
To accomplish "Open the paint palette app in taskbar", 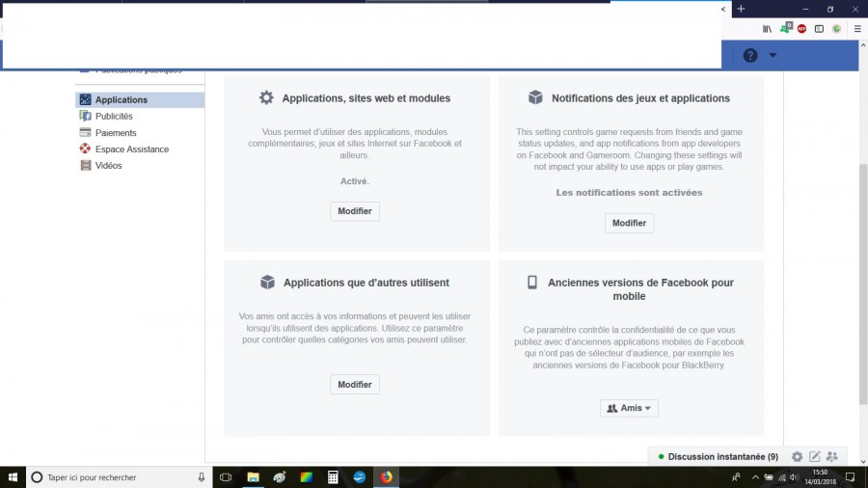I will [x=280, y=477].
